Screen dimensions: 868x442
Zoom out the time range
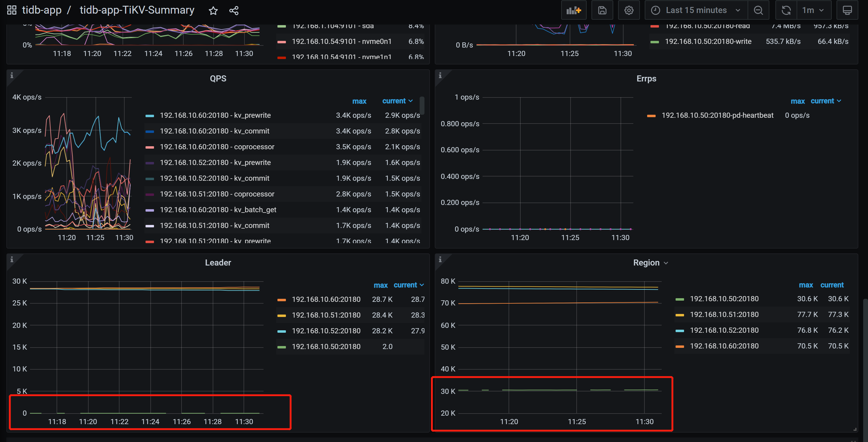tap(758, 11)
